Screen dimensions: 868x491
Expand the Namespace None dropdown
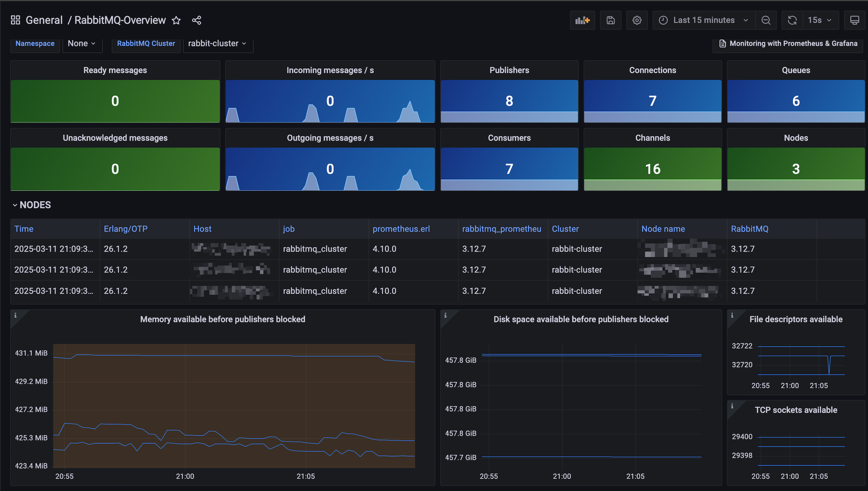pos(82,43)
